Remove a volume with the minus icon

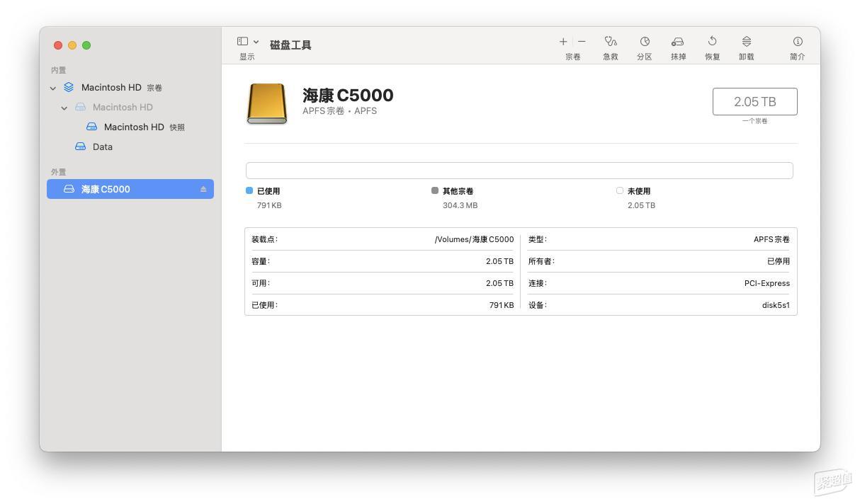coord(582,42)
